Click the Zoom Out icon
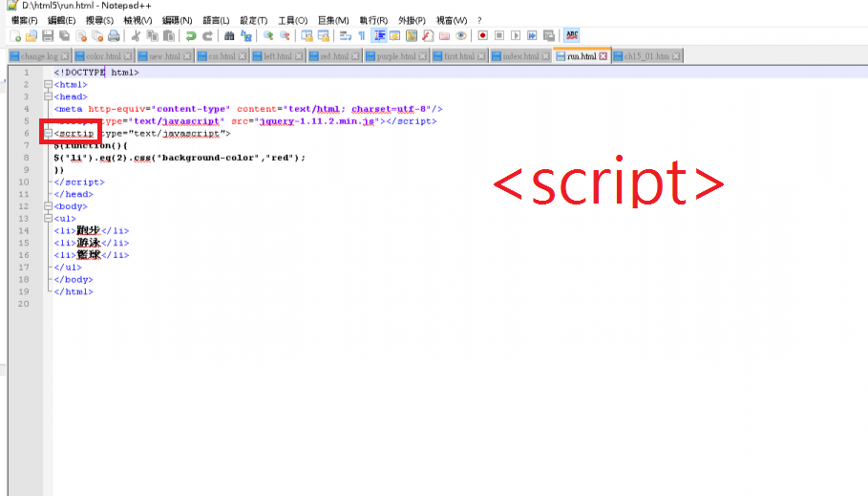This screenshot has width=868, height=496. [x=286, y=36]
